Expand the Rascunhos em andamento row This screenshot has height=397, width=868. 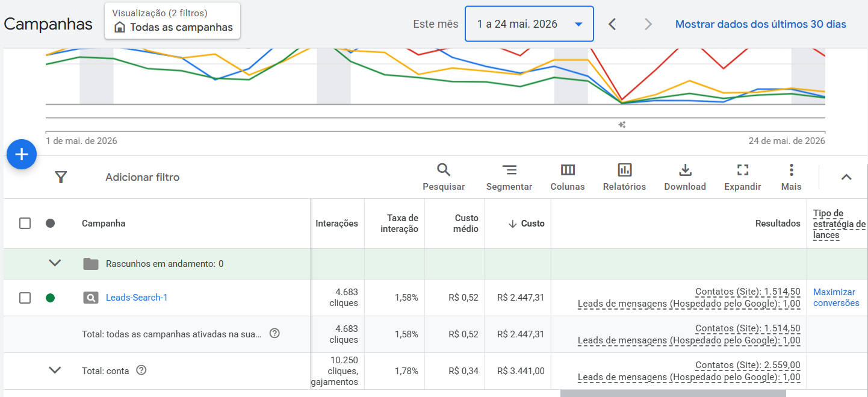pos(55,263)
